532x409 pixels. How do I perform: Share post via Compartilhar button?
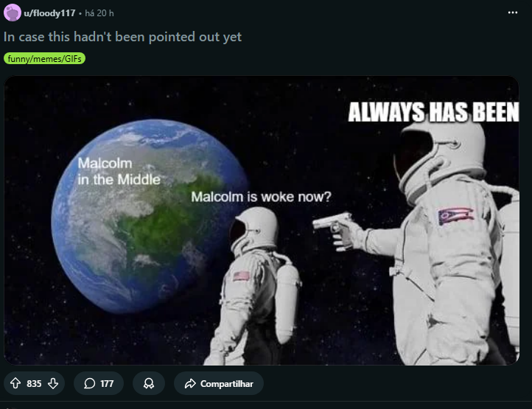tap(219, 383)
